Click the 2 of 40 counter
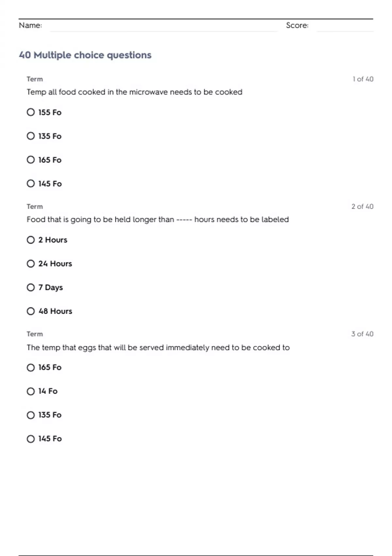 pyautogui.click(x=362, y=206)
